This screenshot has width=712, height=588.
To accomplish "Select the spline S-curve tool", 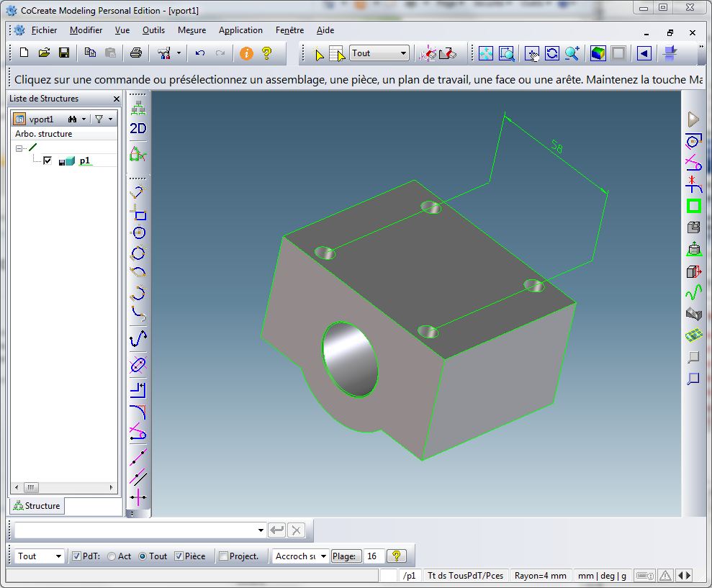I will click(x=138, y=338).
